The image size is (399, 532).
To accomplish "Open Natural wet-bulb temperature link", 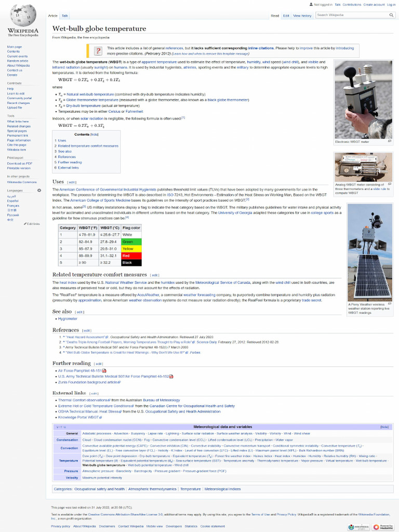I will 90,95.
